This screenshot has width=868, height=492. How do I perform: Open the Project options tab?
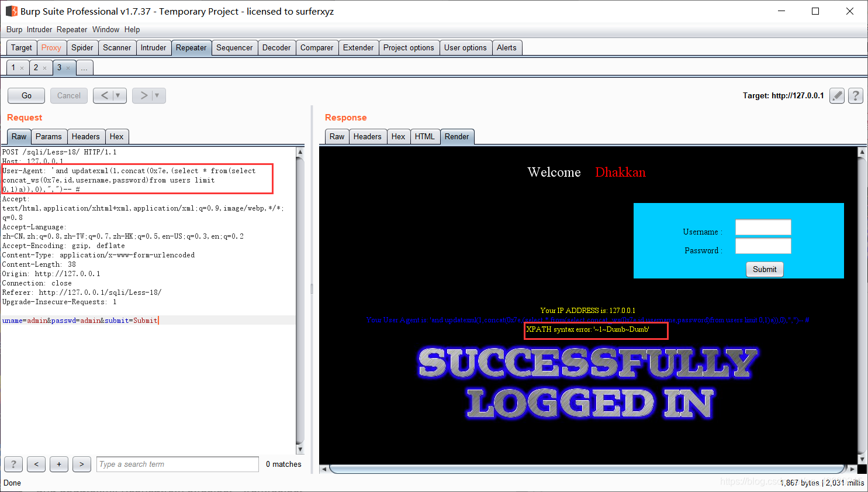pos(409,47)
